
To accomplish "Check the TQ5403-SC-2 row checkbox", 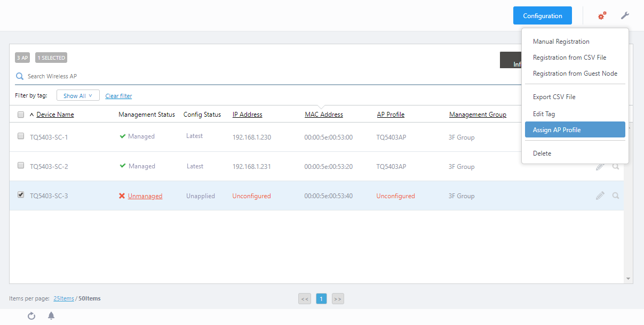I will [21, 166].
